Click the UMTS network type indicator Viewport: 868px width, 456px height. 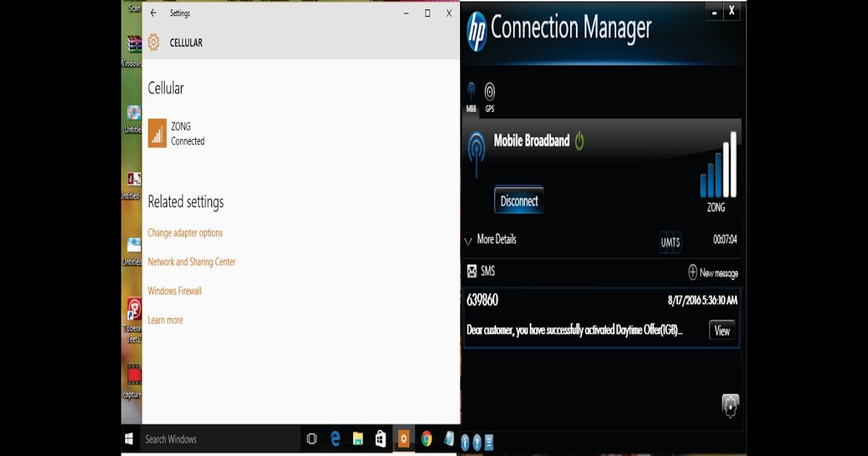671,242
